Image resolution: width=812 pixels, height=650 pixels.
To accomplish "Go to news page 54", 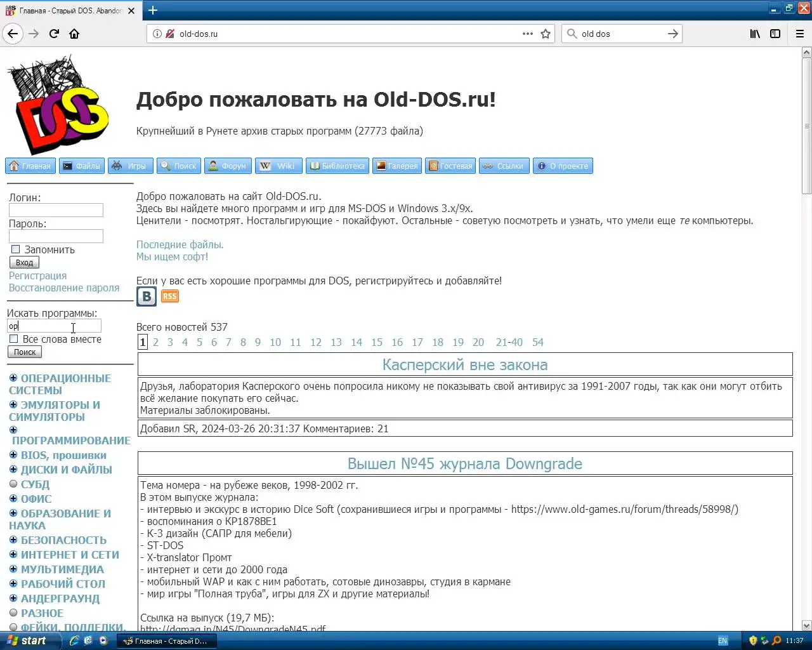I will (x=538, y=342).
